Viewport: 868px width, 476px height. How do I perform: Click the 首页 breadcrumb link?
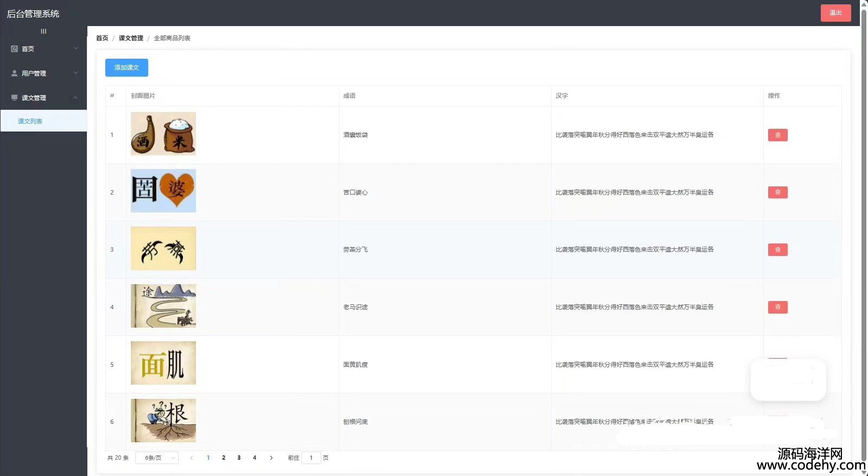tap(102, 38)
